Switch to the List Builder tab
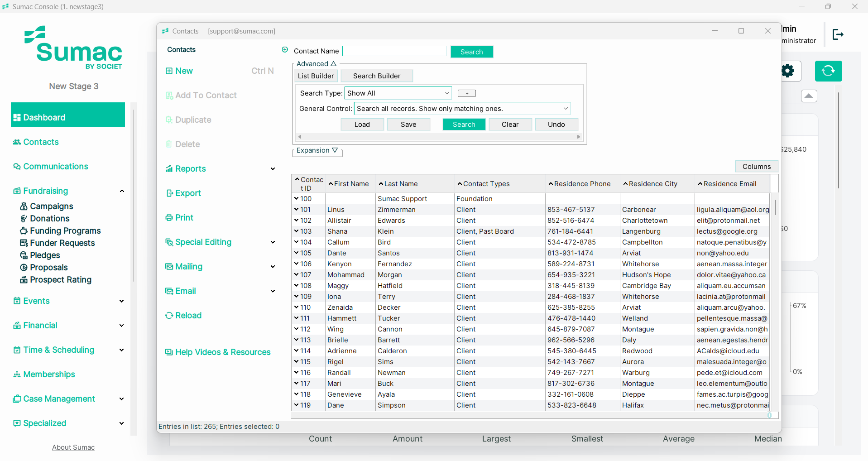The width and height of the screenshot is (868, 461). (x=316, y=76)
